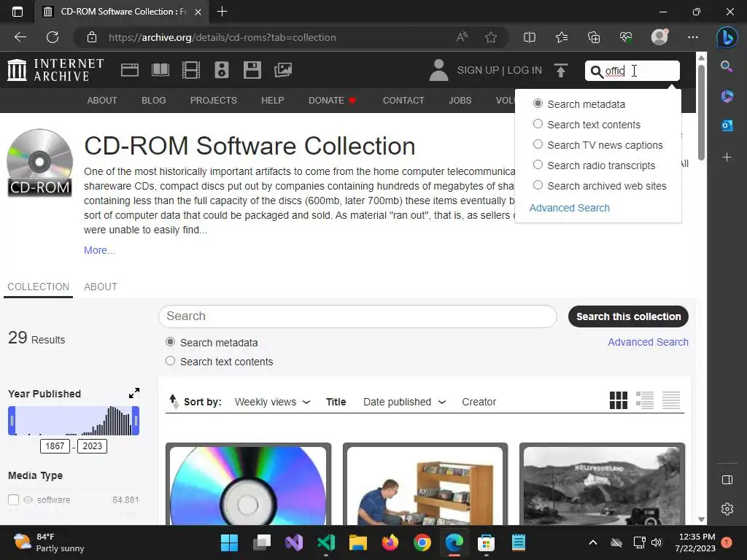Open Edge split screen icon
This screenshot has height=560, width=747.
(530, 37)
